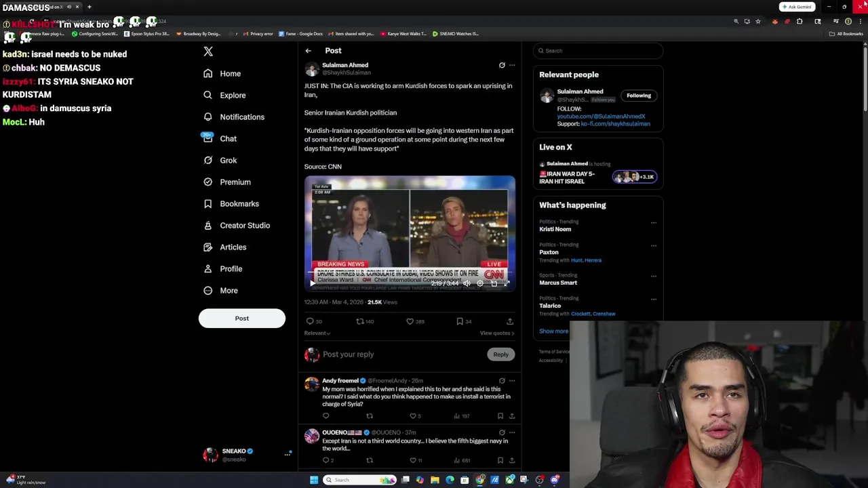Click the Show more trends link

[554, 331]
